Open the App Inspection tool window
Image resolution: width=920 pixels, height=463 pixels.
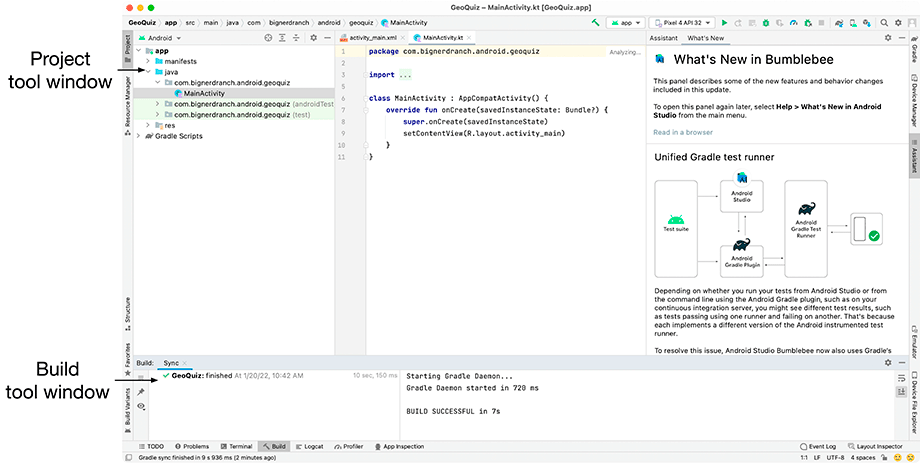(x=399, y=447)
